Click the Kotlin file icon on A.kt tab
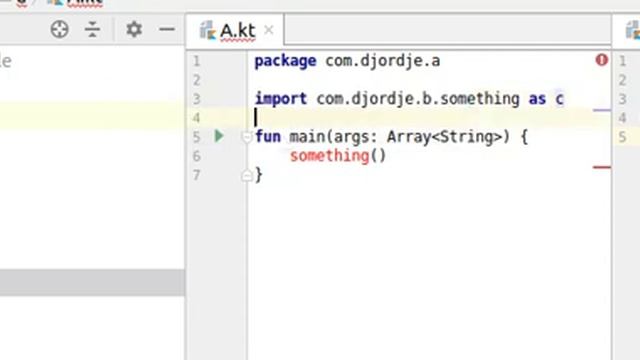Screen dimensions: 640x360 point(208,30)
